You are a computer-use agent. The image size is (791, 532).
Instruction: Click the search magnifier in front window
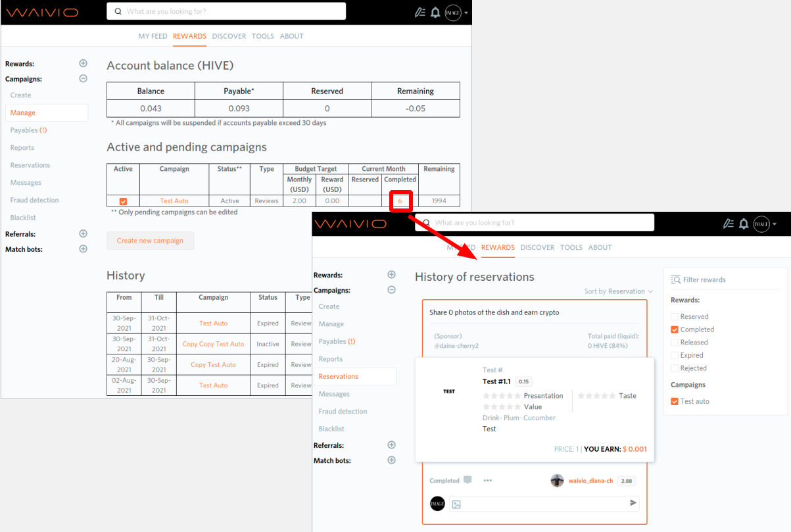pos(426,223)
